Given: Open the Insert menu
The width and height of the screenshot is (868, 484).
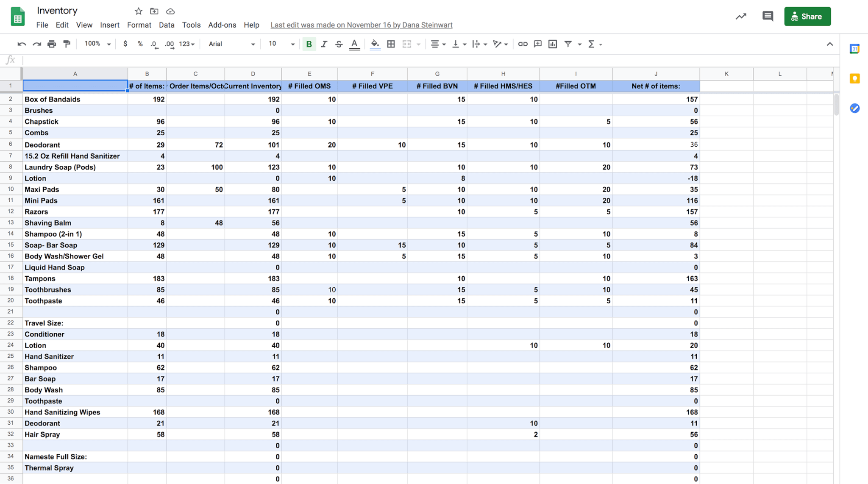Looking at the screenshot, I should tap(109, 25).
